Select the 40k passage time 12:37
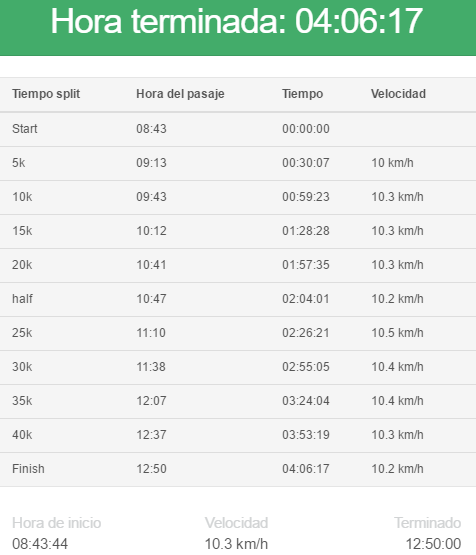Viewport: 476px width, 555px height. click(151, 435)
